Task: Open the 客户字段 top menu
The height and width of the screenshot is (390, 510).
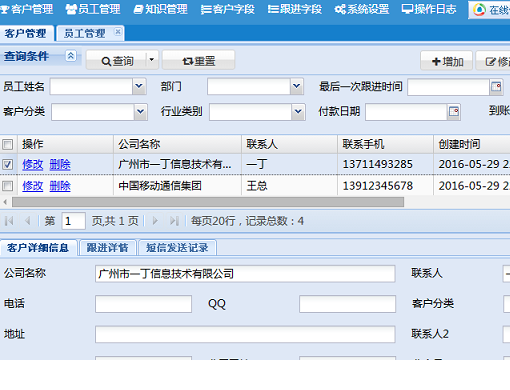Action: (x=228, y=9)
